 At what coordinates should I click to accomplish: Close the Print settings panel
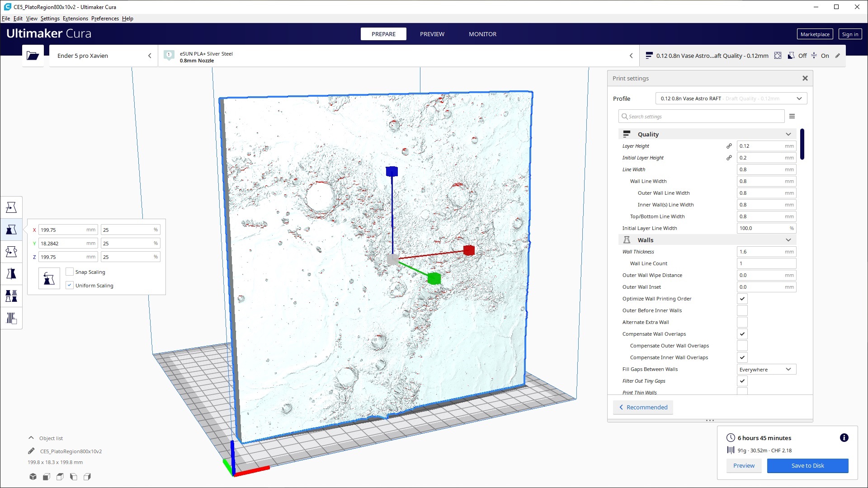pyautogui.click(x=805, y=78)
